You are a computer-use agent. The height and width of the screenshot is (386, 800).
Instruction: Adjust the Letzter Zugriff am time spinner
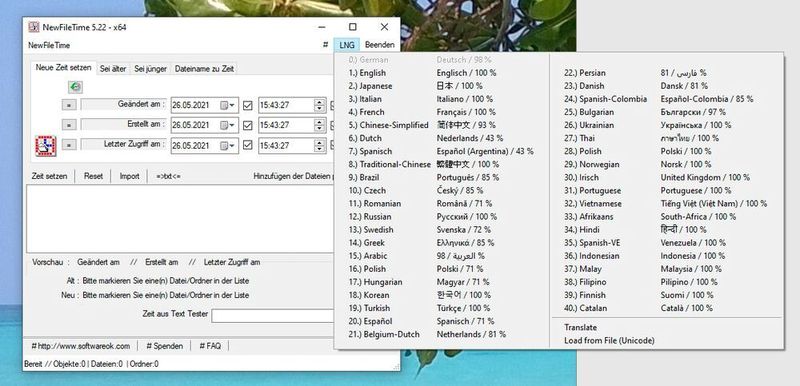tap(319, 145)
